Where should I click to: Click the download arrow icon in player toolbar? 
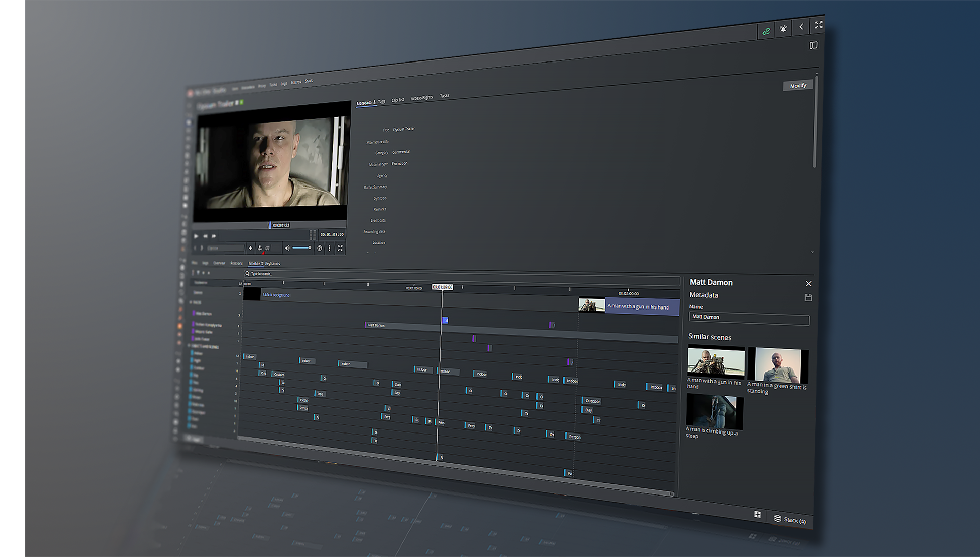[x=260, y=248]
